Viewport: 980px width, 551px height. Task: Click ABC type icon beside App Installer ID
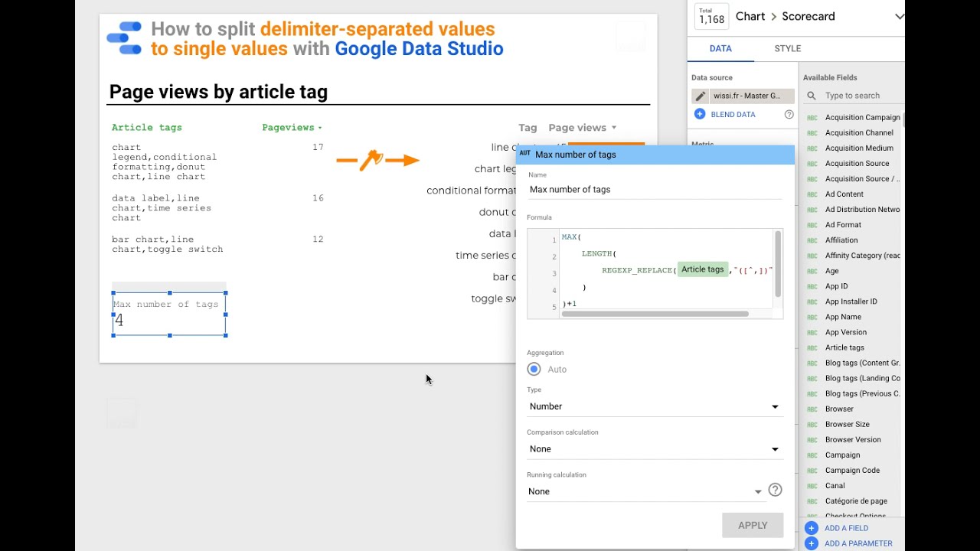pos(812,302)
